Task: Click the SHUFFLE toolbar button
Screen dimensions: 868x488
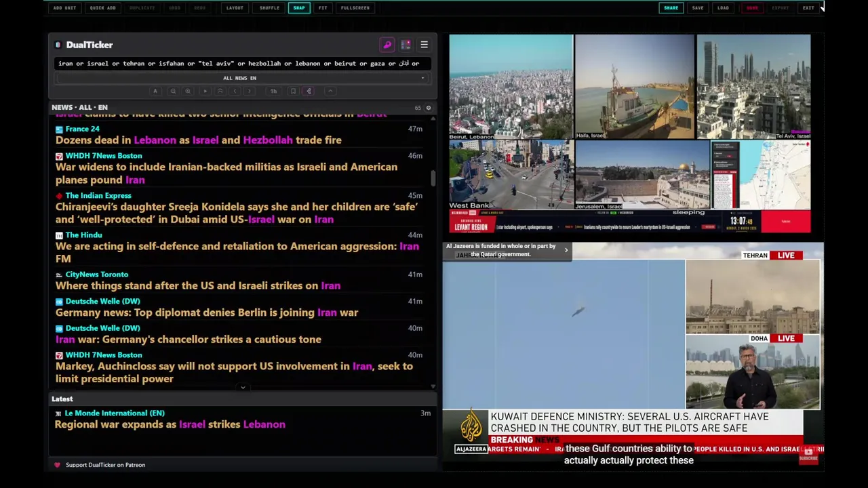Action: (x=269, y=7)
